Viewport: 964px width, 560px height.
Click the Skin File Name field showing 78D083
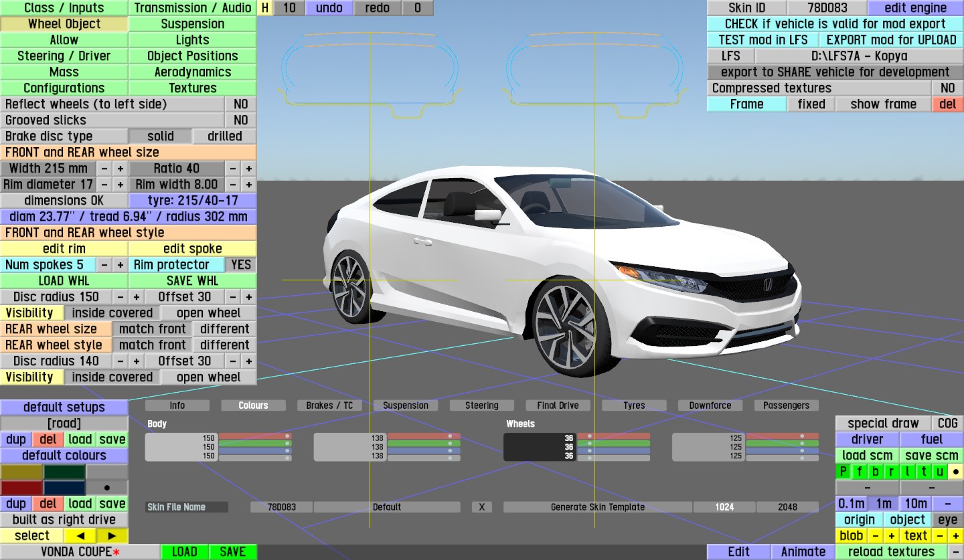(x=281, y=507)
